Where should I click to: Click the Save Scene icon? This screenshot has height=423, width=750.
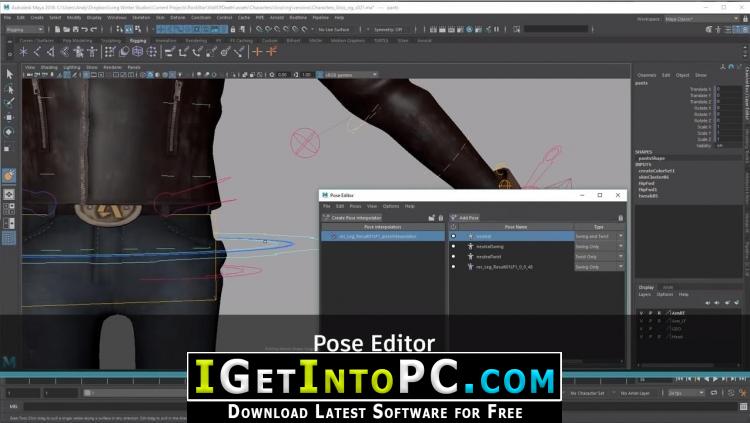coord(76,30)
